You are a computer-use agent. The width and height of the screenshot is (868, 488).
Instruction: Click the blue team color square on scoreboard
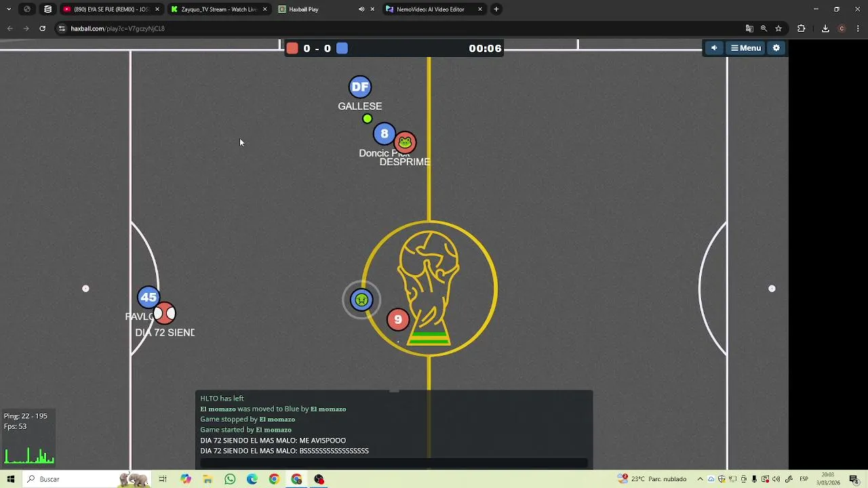(342, 48)
